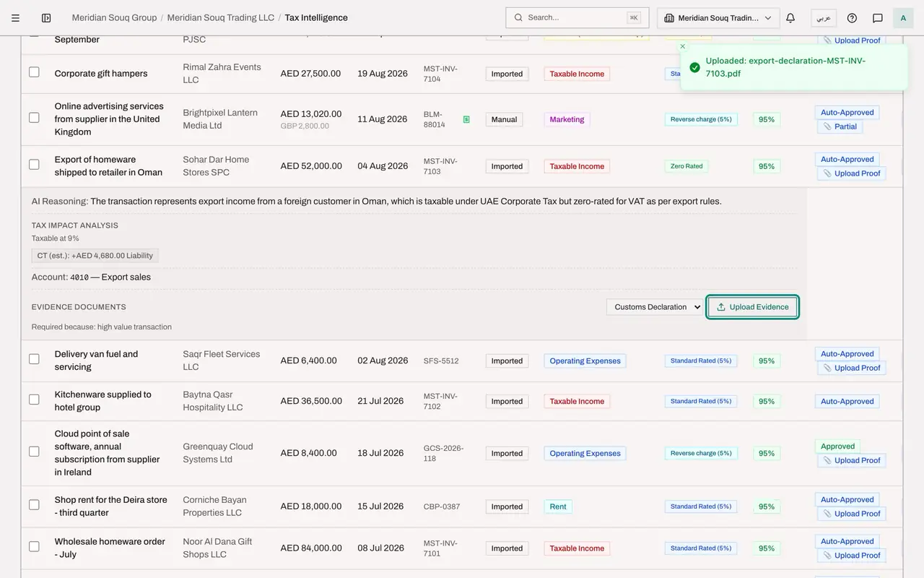Click in the Search field
The height and width of the screenshot is (578, 924).
coord(577,17)
